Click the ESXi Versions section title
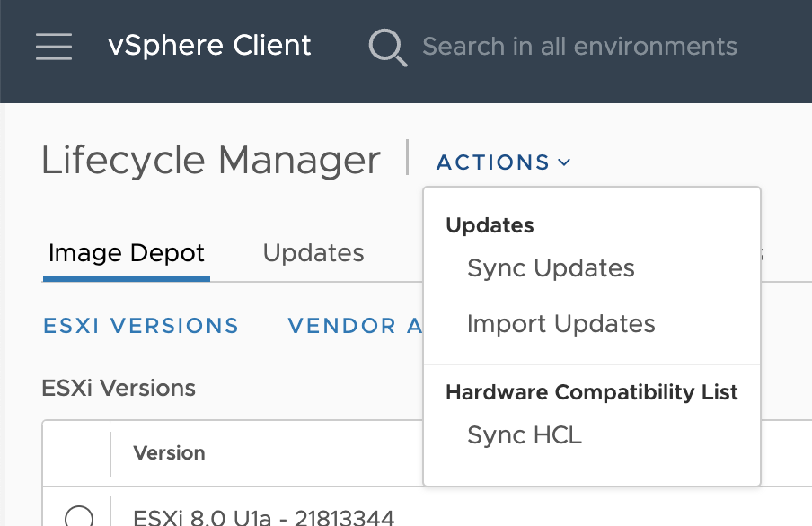 pos(119,388)
